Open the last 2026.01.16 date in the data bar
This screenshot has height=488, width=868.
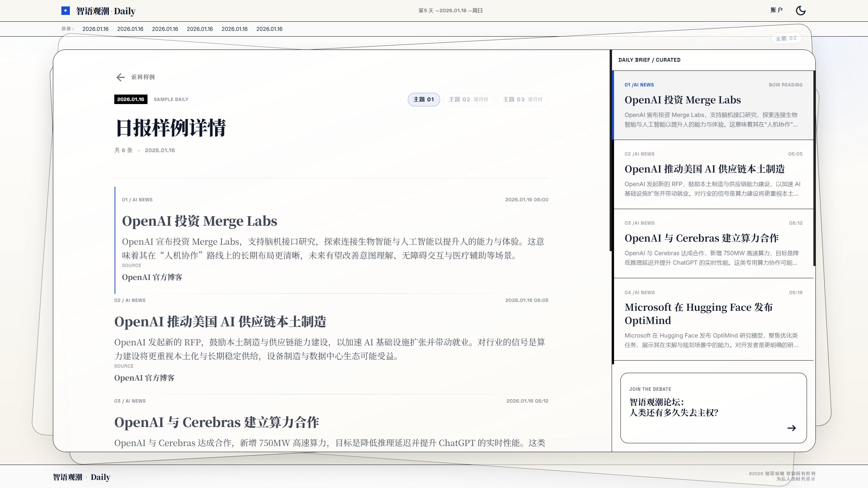269,29
